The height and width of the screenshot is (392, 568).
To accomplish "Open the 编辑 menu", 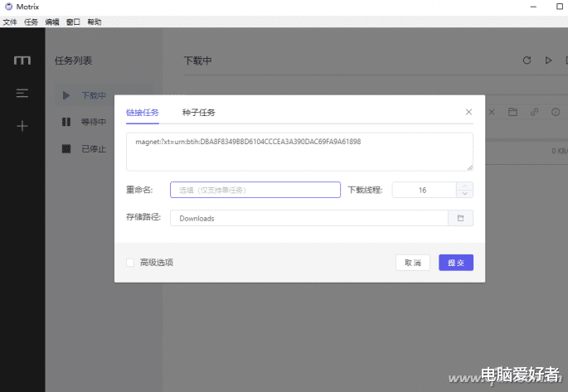I will tap(52, 22).
